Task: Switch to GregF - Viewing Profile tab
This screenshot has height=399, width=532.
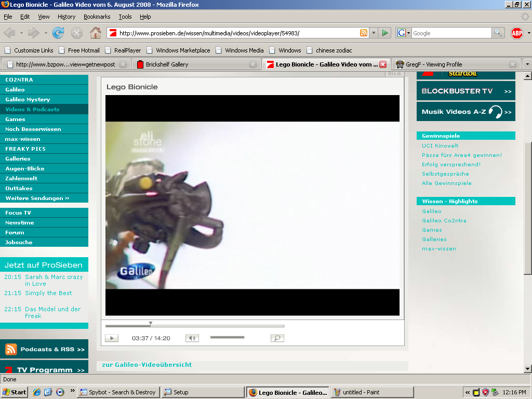Action: [455, 64]
